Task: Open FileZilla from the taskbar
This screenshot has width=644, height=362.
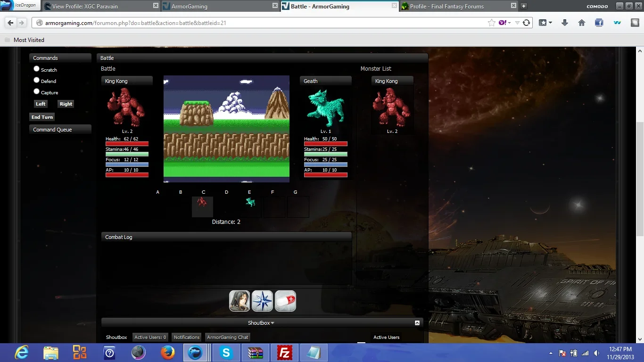Action: pyautogui.click(x=284, y=353)
